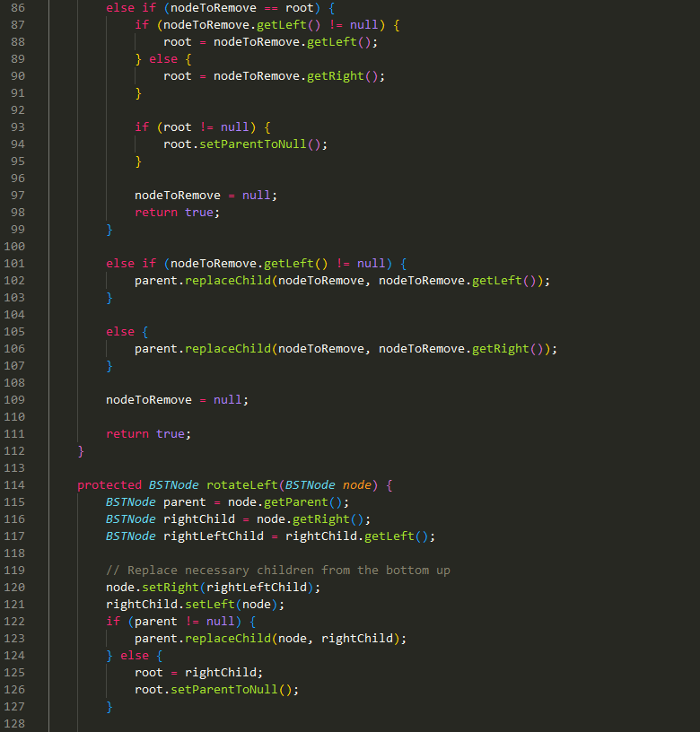Viewport: 700px width, 732px height.
Task: Click the "protected" keyword on line 114
Action: [x=109, y=485]
